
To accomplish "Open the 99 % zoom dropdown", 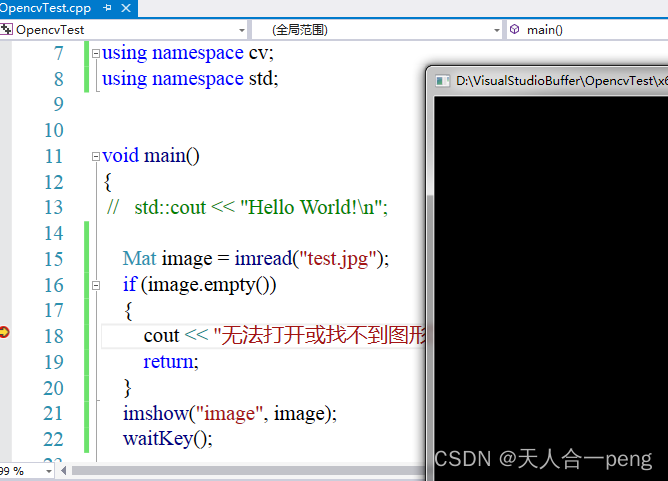I will coord(49,471).
